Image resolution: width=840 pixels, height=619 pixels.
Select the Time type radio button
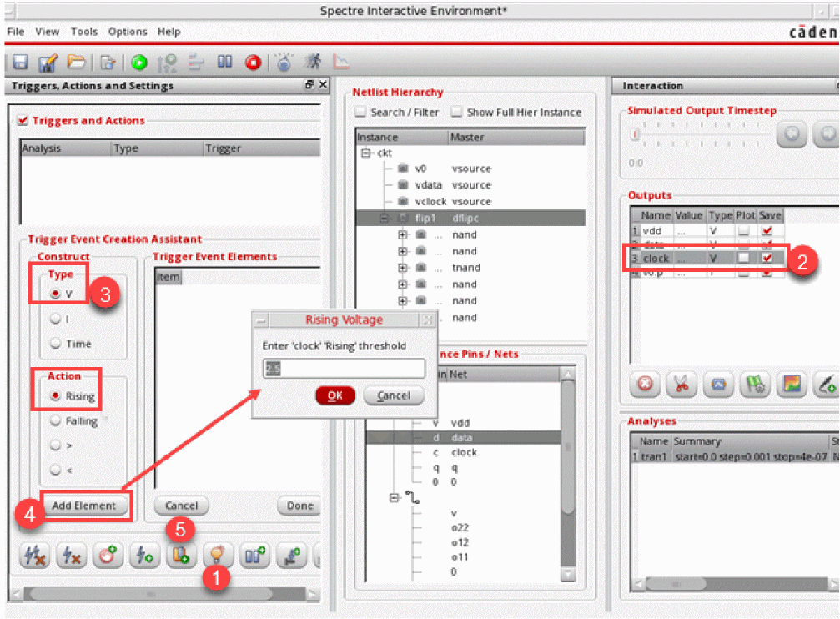[55, 343]
